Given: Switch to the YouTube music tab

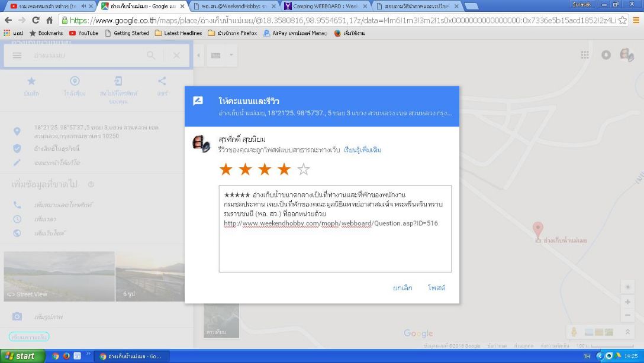Looking at the screenshot, I should pos(47,6).
